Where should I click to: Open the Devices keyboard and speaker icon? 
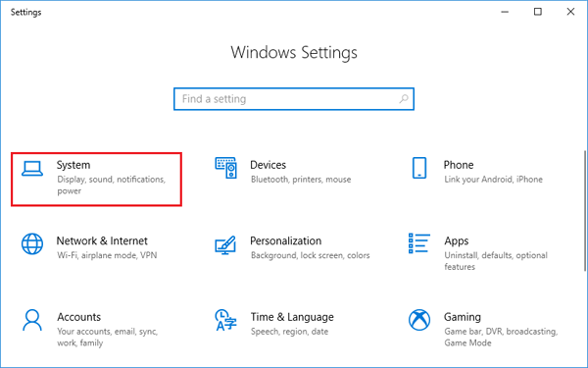pos(225,168)
